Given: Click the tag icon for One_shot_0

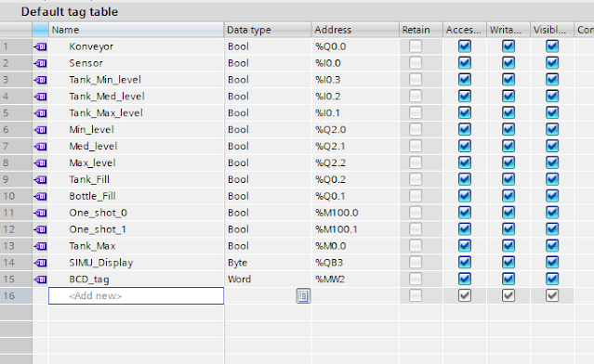Looking at the screenshot, I should 40,213.
